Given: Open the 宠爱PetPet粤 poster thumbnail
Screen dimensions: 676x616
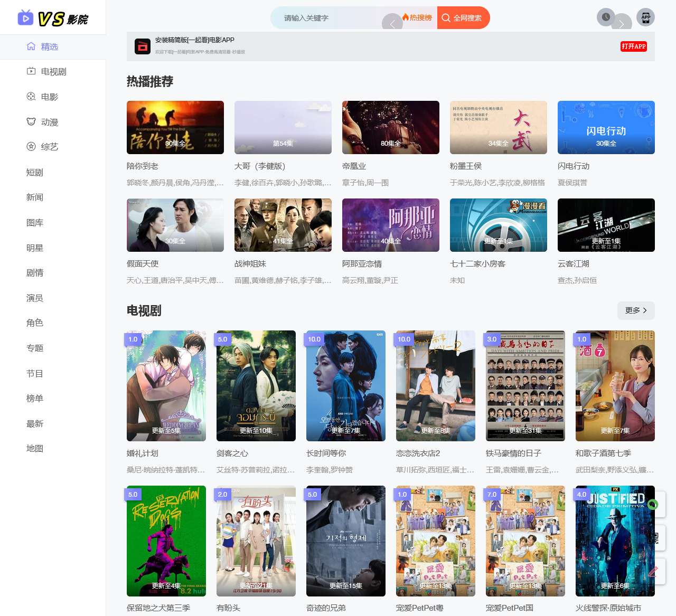Looking at the screenshot, I should (x=436, y=541).
